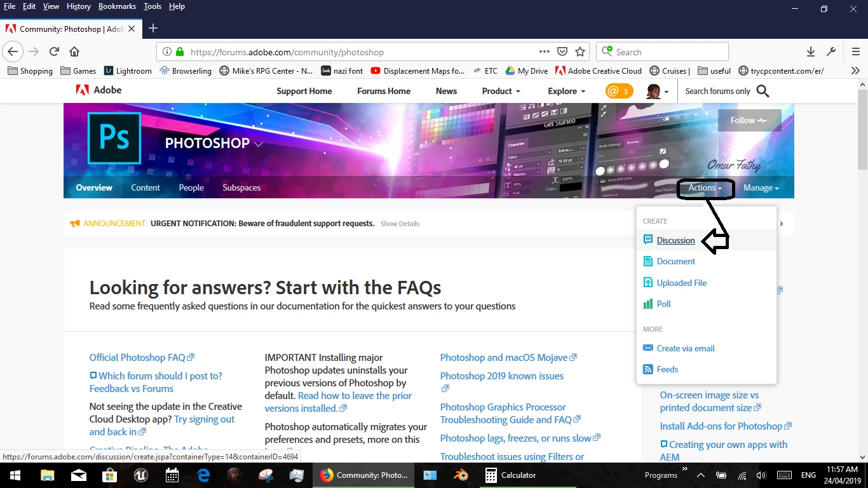
Task: Open Feeds from Actions menu
Action: coord(667,369)
